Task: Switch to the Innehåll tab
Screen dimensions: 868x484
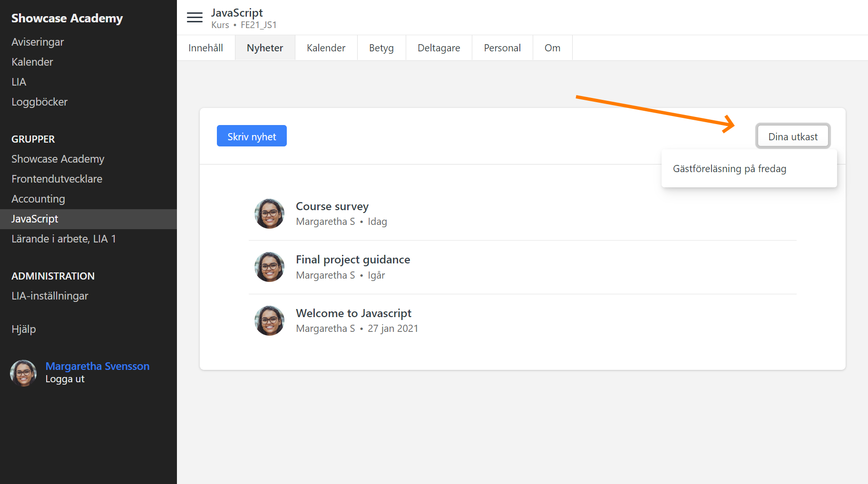Action: click(205, 48)
